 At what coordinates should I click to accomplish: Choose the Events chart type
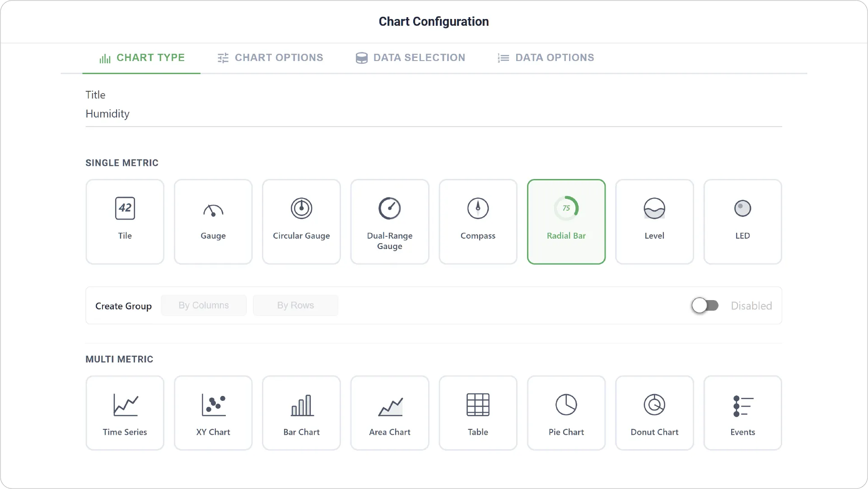point(742,413)
